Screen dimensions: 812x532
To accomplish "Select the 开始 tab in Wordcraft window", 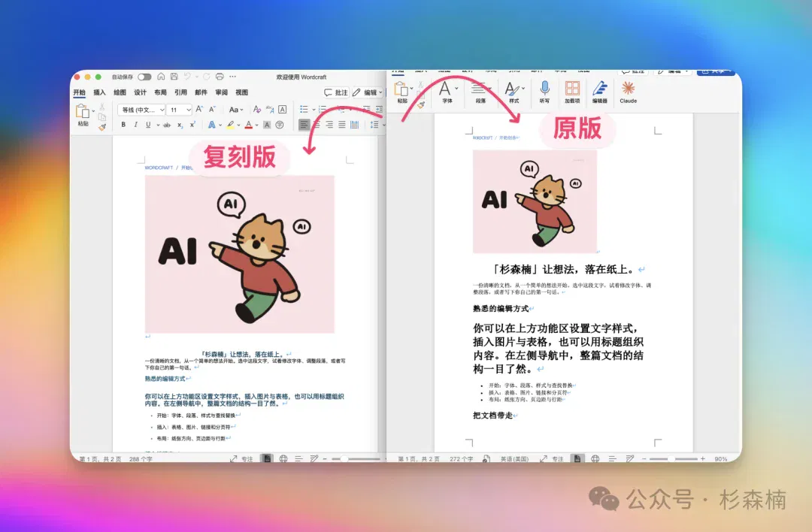I will [x=79, y=92].
